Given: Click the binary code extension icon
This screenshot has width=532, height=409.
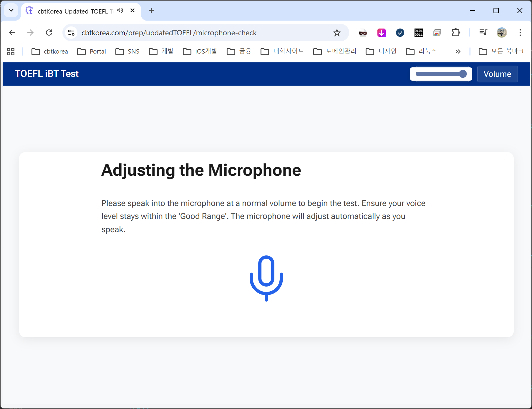Looking at the screenshot, I should tap(418, 33).
